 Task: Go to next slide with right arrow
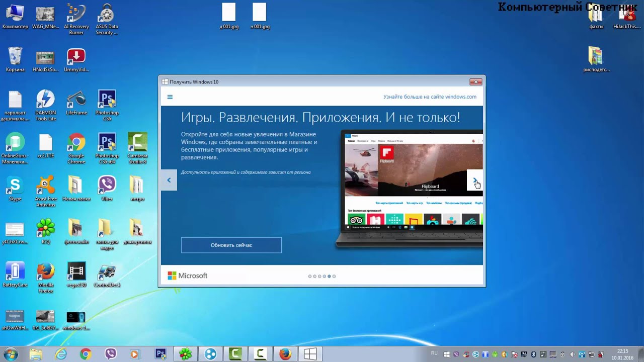pyautogui.click(x=475, y=180)
